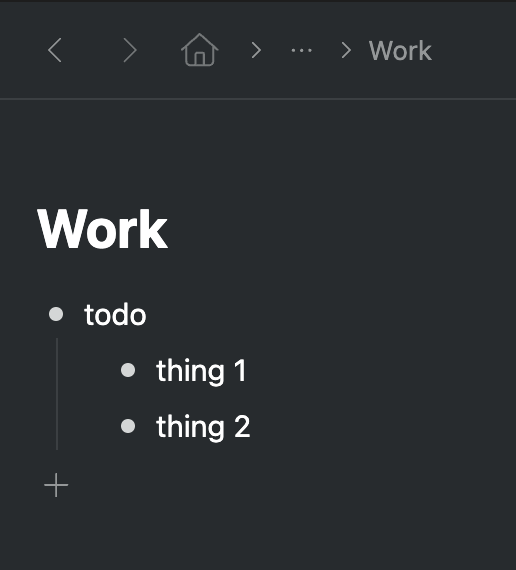Collapse todo children via vertical indent line
The width and height of the screenshot is (516, 570).
tap(57, 394)
